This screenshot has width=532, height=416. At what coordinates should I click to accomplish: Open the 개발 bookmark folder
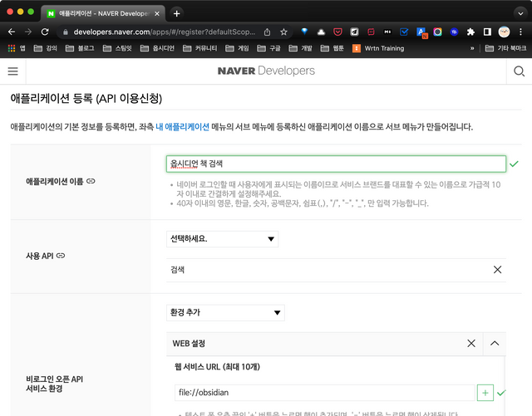point(301,48)
